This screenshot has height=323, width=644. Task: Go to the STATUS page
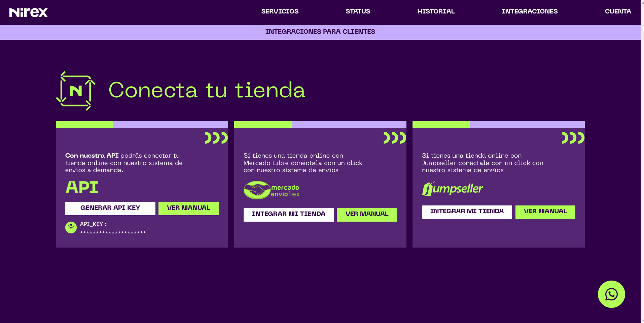pyautogui.click(x=358, y=11)
